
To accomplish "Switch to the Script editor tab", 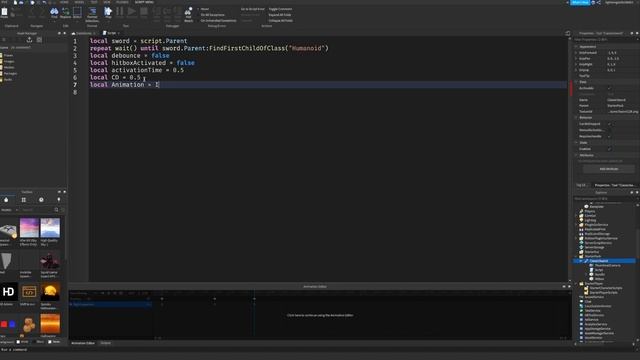I will click(x=111, y=33).
